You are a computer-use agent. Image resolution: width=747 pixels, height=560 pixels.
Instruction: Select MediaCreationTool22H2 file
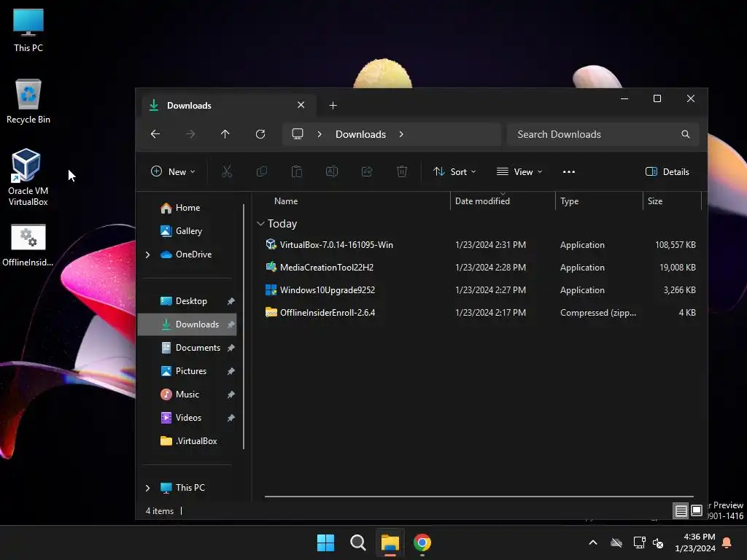[x=479, y=268]
